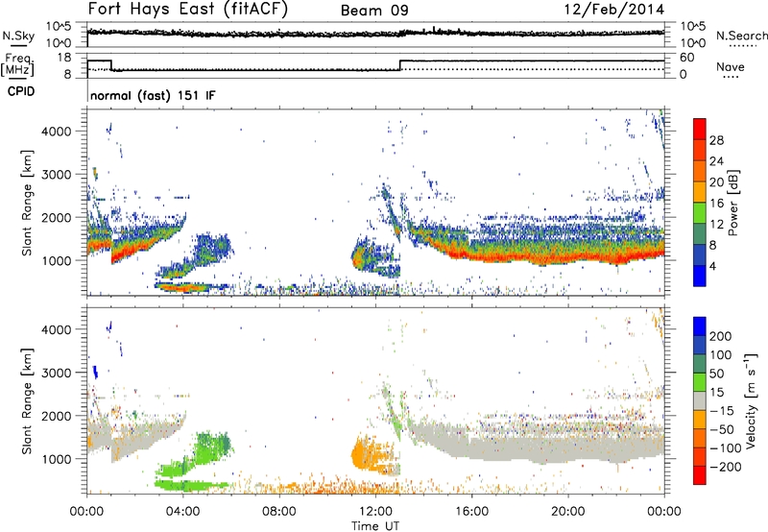Select the "Freq. [MHz]" axis label
Screen dimensions: 768x532
(x=17, y=64)
